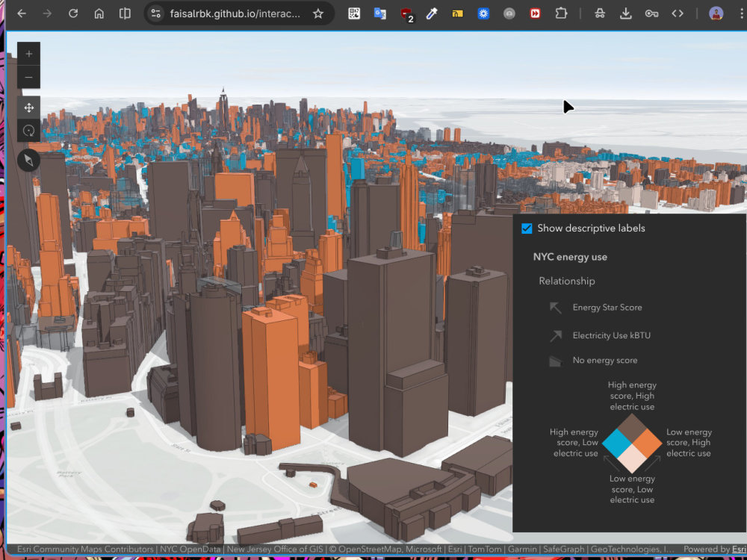Click the blue left legend diamond
Image resolution: width=747 pixels, height=560 pixels.
(x=616, y=442)
